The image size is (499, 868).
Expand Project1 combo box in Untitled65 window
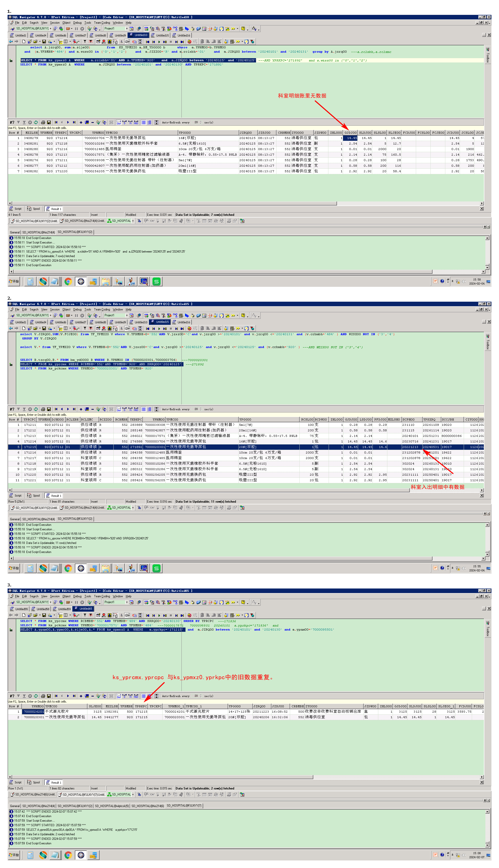pyautogui.click(x=127, y=602)
